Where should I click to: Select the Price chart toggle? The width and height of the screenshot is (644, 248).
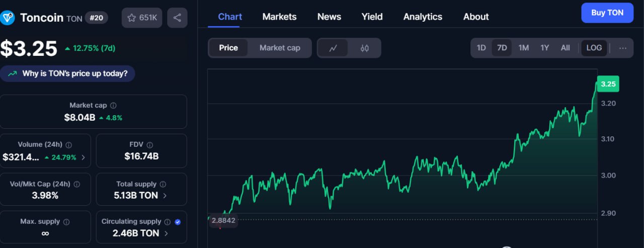(x=228, y=48)
